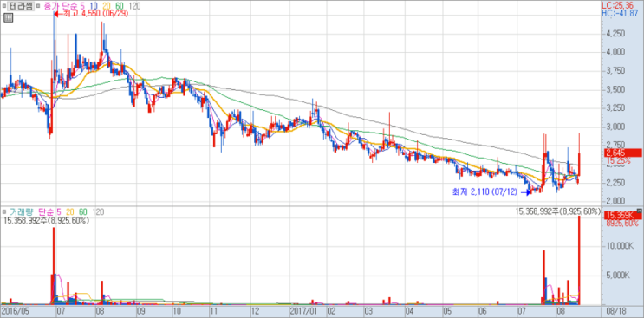This screenshot has height=318, width=644.
Task: Click the 테라셈 stock name button
Action: [x=21, y=6]
